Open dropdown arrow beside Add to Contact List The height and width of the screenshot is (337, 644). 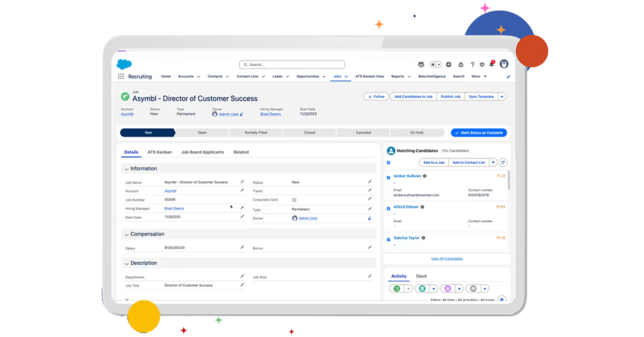point(493,162)
